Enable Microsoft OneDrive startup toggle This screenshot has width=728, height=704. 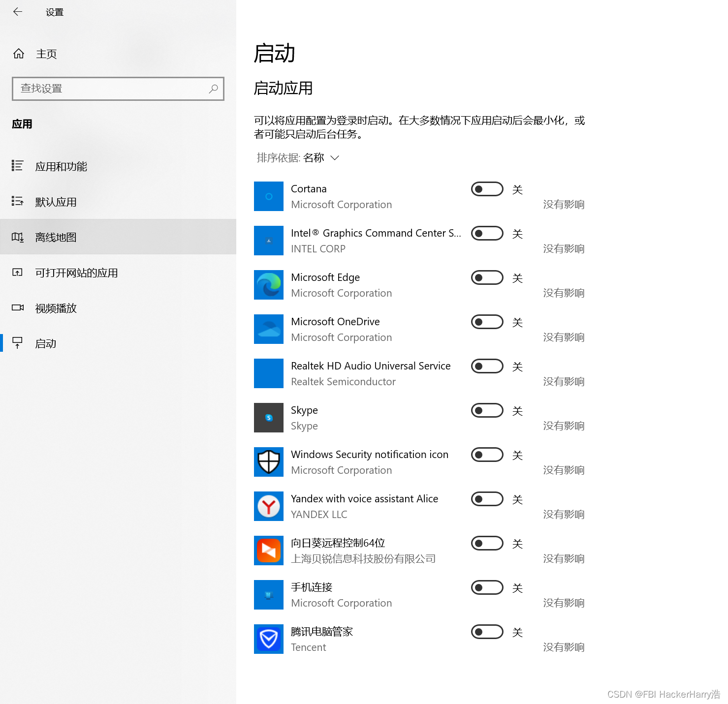[x=487, y=322]
